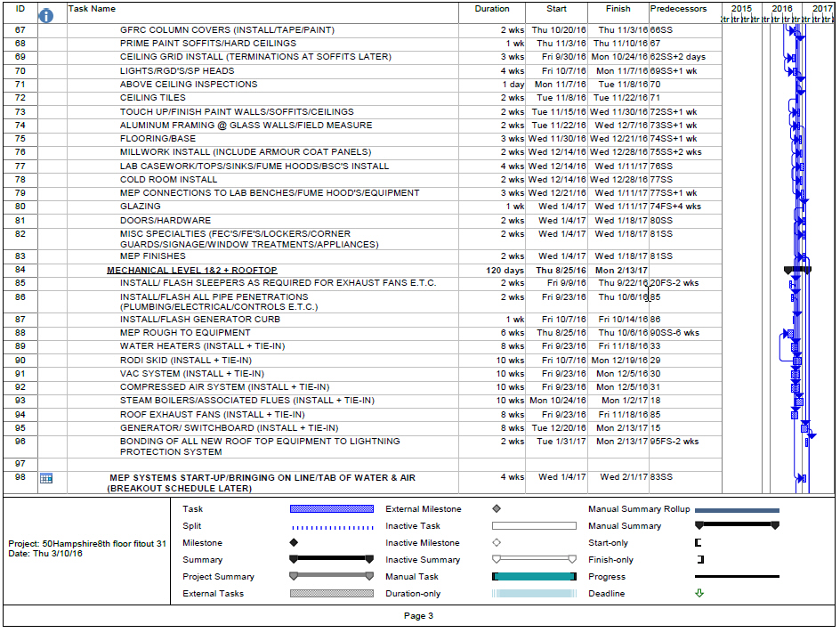The width and height of the screenshot is (840, 633).
Task: Click the Predecessors column header
Action: tap(679, 9)
